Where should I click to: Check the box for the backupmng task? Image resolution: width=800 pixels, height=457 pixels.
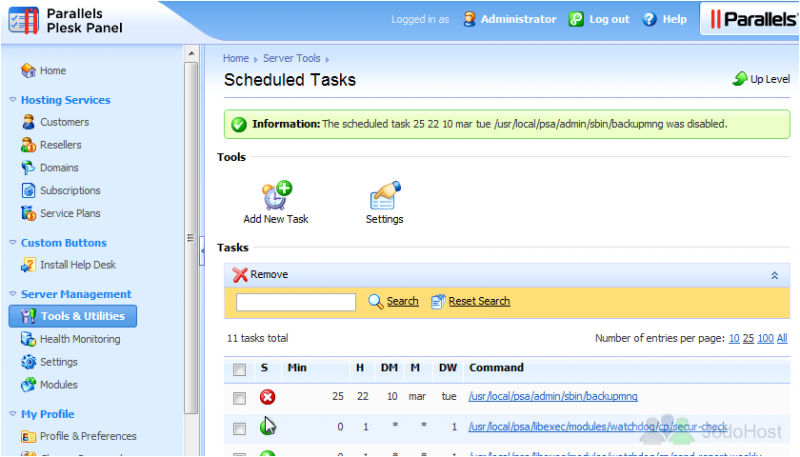239,398
